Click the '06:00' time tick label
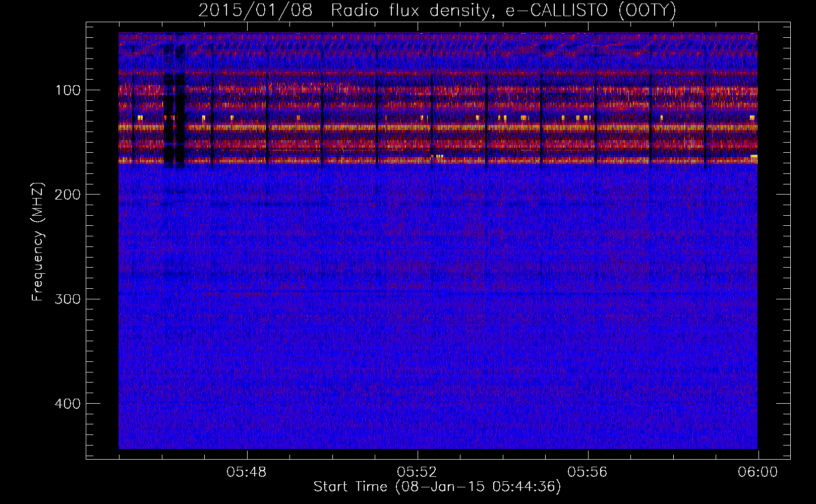This screenshot has width=816, height=504. pyautogui.click(x=757, y=472)
